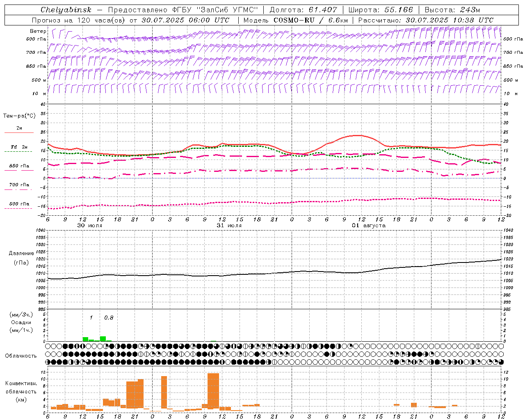
Task: Select the 'Предоставлено ФГБУ "ЗапСиб УГМС"' provider text
Action: (183, 10)
